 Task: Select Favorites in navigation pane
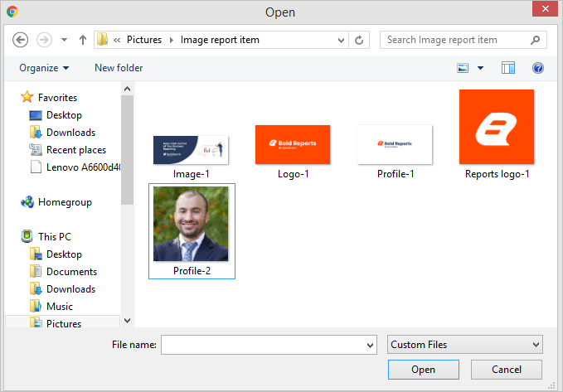[57, 98]
